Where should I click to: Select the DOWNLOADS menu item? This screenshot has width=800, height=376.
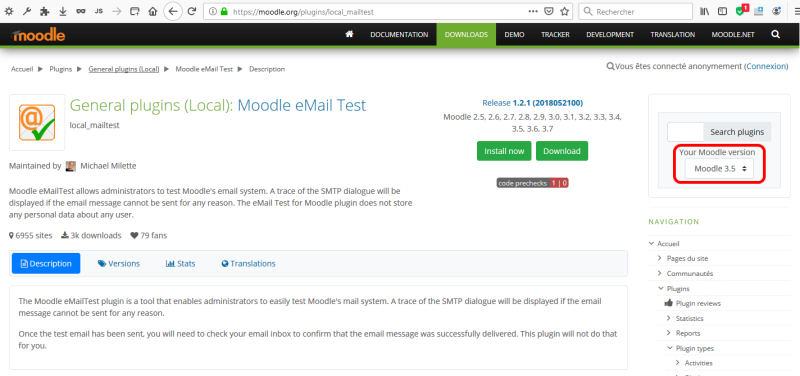[466, 35]
